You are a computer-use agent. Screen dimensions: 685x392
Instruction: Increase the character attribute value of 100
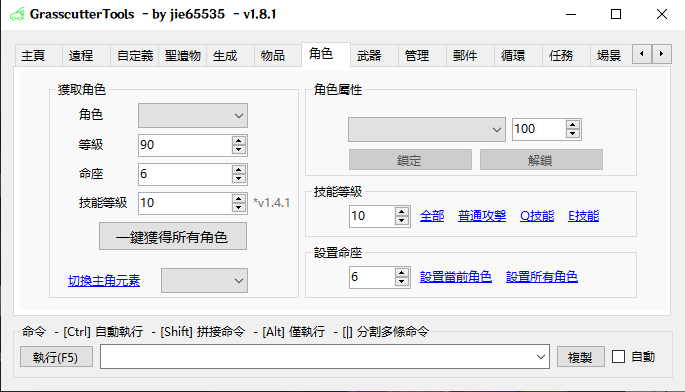pos(572,125)
